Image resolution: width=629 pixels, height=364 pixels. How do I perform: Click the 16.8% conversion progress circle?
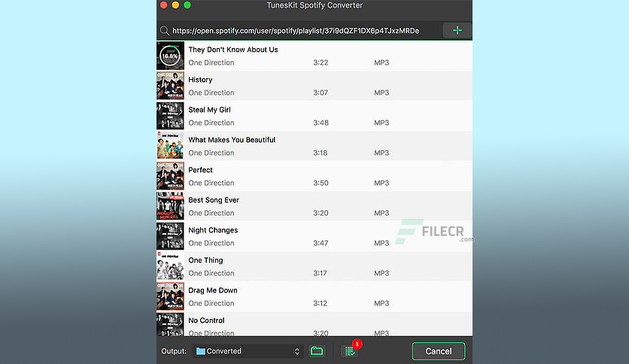click(x=170, y=56)
